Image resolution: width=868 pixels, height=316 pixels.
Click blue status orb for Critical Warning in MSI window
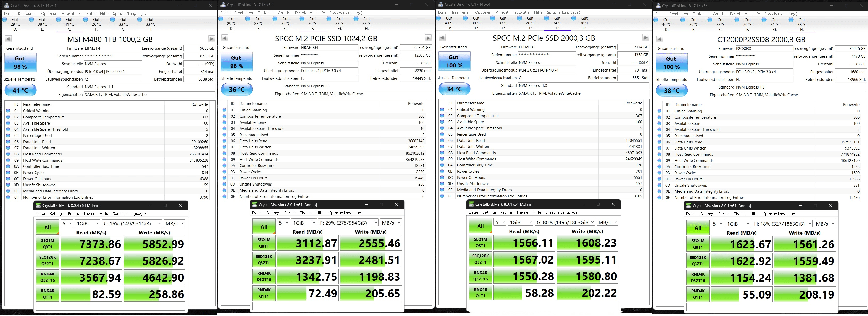(8, 111)
